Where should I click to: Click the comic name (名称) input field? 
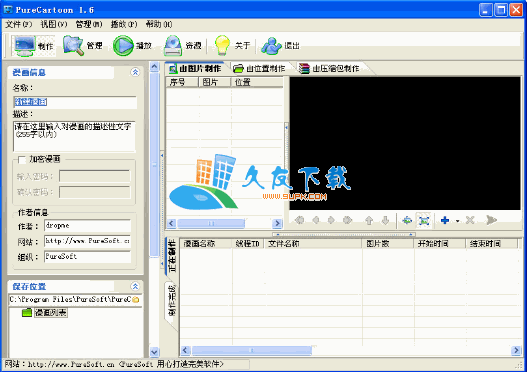tap(75, 102)
